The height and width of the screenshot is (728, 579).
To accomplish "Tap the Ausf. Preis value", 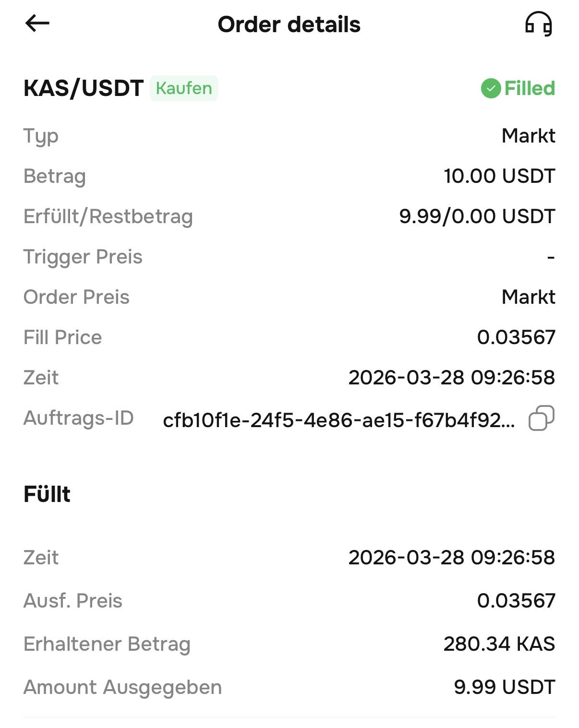I will tap(516, 601).
